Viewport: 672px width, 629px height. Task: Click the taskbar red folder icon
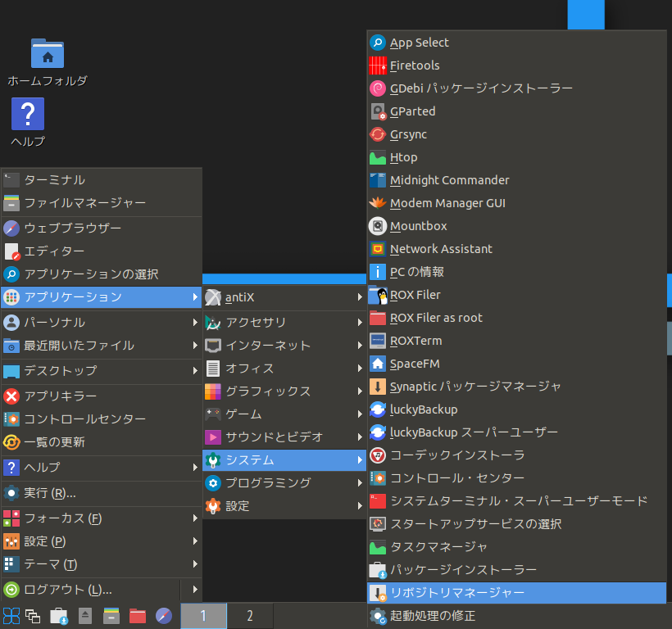point(138,616)
